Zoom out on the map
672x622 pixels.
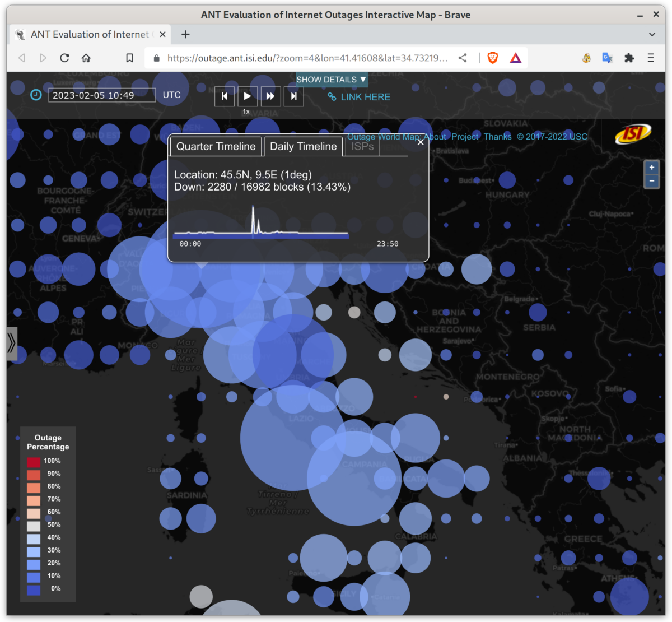point(651,181)
